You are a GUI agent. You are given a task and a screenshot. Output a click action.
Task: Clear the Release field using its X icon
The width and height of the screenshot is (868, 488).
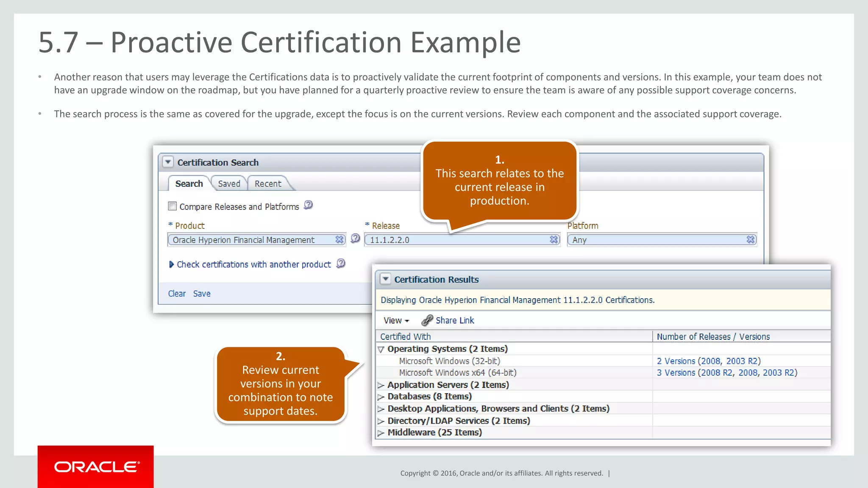tap(554, 240)
